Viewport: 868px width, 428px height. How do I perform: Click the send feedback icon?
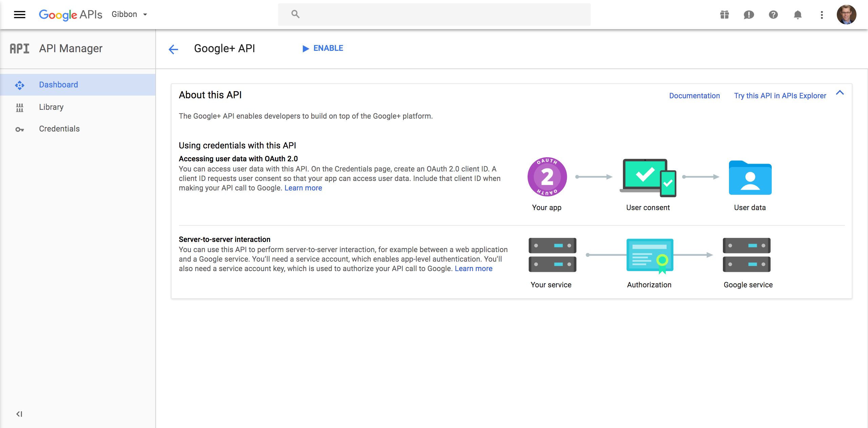tap(749, 15)
